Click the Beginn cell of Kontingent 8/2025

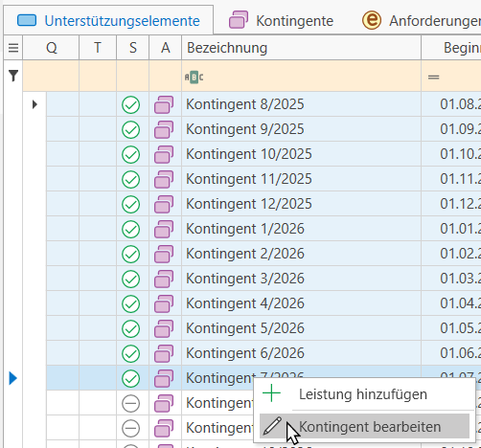[451, 104]
